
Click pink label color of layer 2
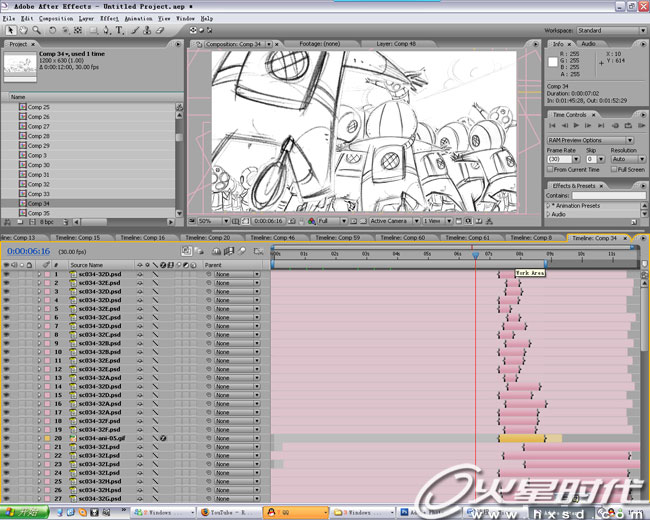[x=47, y=283]
